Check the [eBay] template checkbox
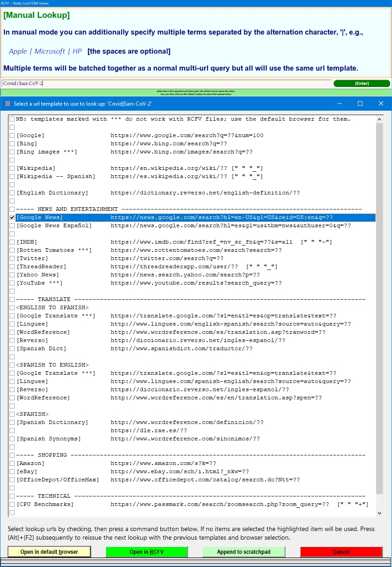Image resolution: width=392 pixels, height=567 pixels. tap(12, 471)
